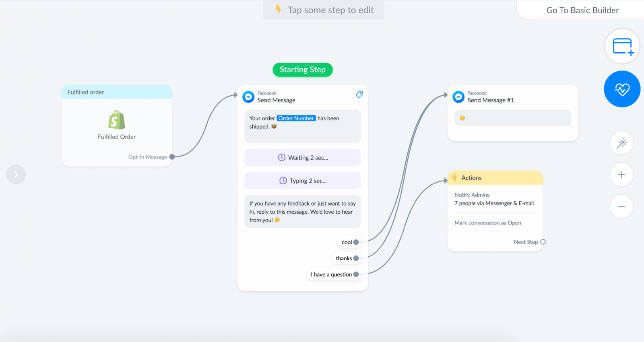Click the lightning bolt Actions icon
644x342 pixels.
tap(454, 177)
